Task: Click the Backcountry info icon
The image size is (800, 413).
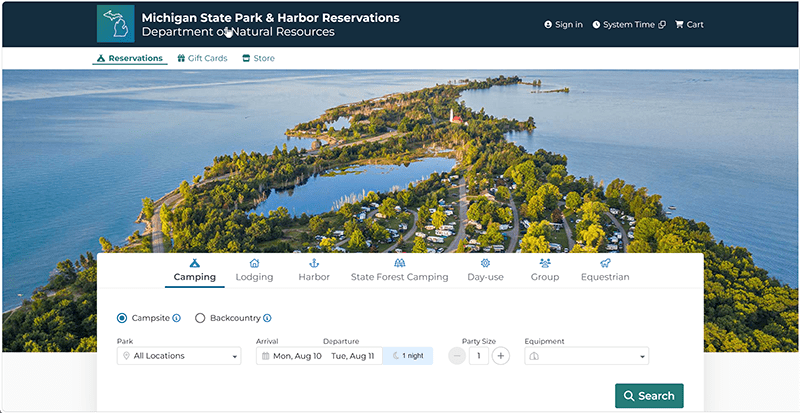Action: pos(267,318)
